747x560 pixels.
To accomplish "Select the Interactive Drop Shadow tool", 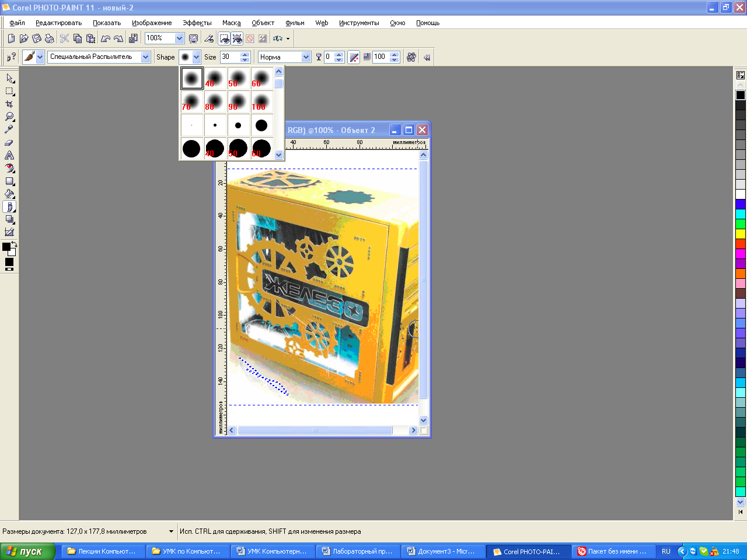I will tap(9, 219).
